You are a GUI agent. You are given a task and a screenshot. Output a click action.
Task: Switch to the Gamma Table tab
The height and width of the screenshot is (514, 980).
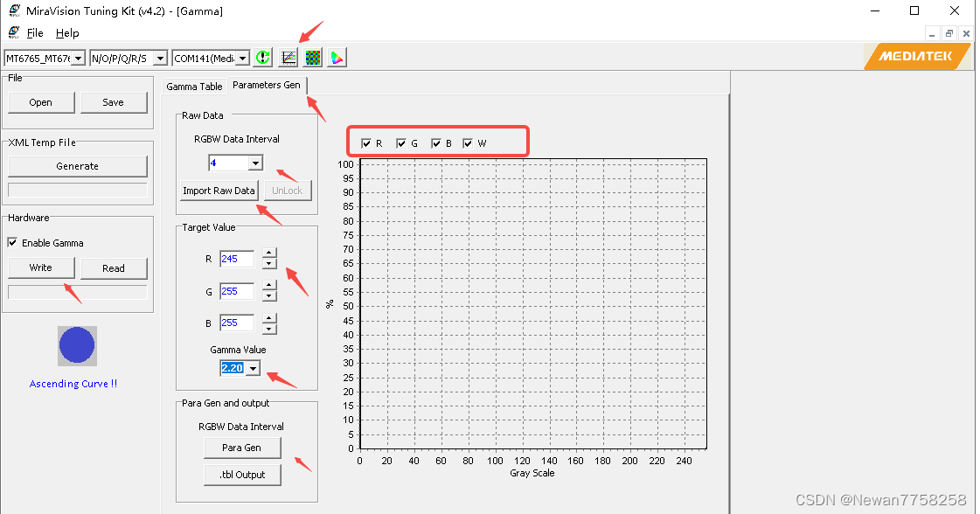coord(194,87)
